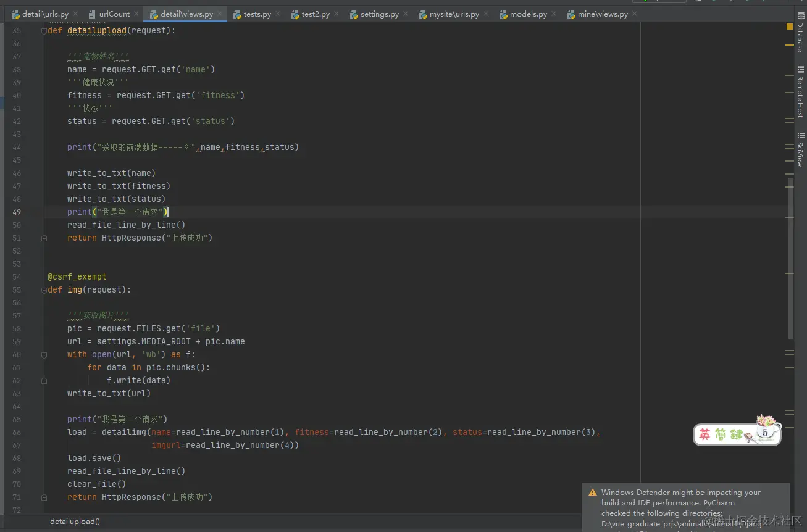Close the mine\views.py tab
Screen dimensions: 807x532
[635, 14]
